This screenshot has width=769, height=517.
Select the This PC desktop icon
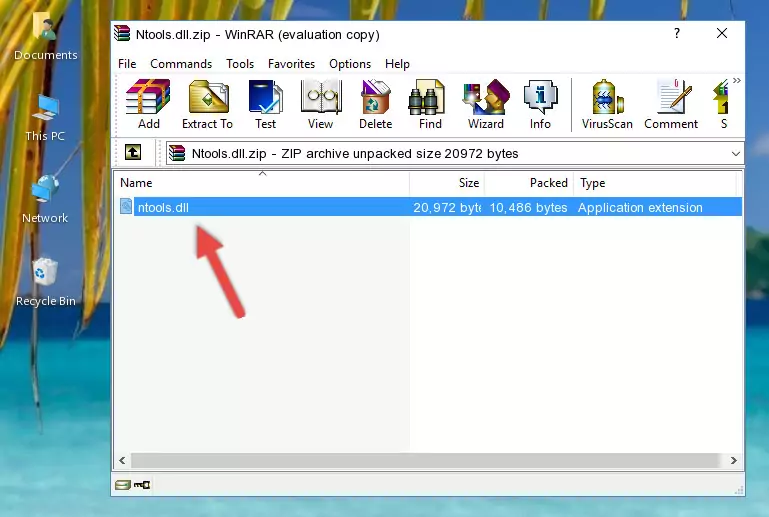45,118
